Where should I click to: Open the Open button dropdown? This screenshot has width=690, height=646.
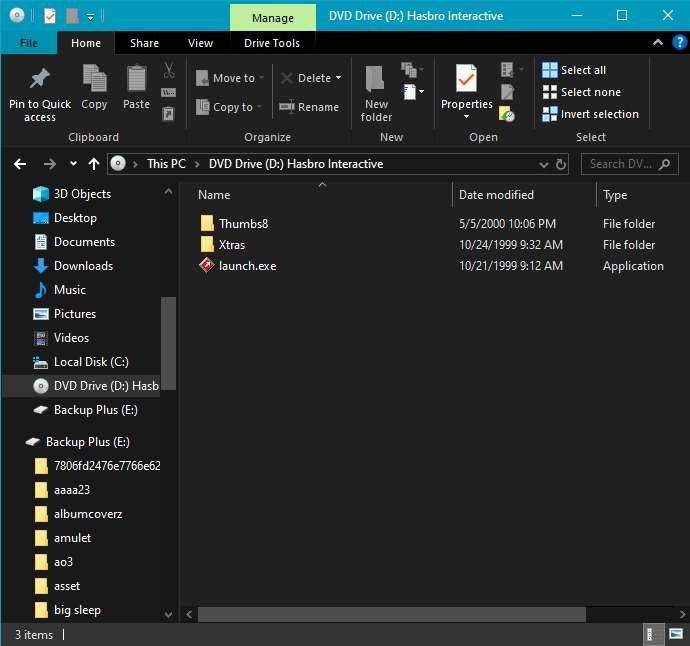tap(512, 70)
